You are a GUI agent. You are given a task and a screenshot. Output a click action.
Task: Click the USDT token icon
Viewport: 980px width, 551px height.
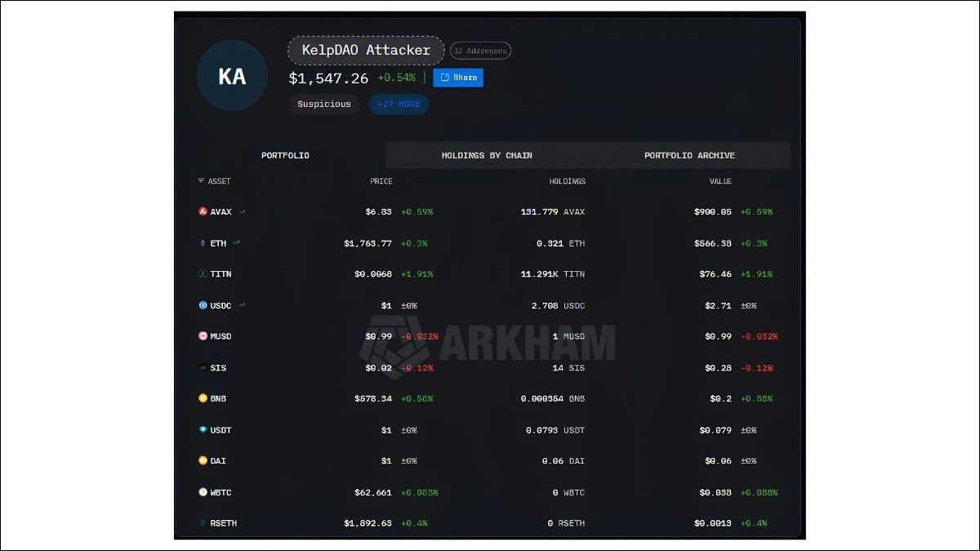(203, 430)
